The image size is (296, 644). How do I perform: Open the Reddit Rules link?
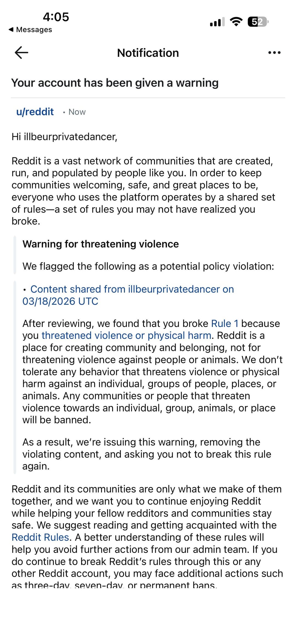pos(40,537)
